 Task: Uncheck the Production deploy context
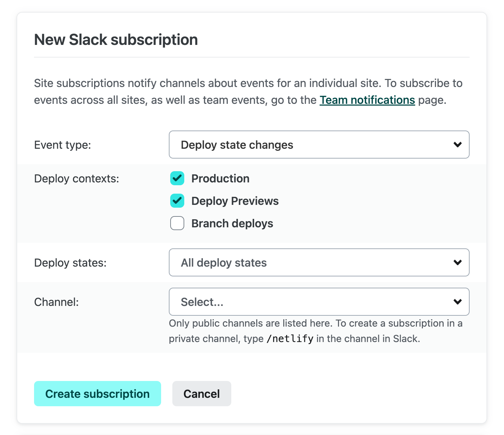coord(177,178)
